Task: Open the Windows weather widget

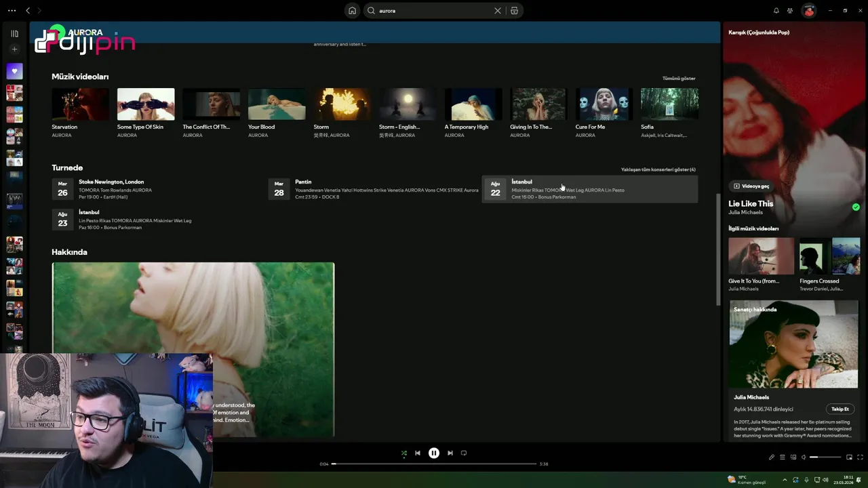Action: [747, 479]
